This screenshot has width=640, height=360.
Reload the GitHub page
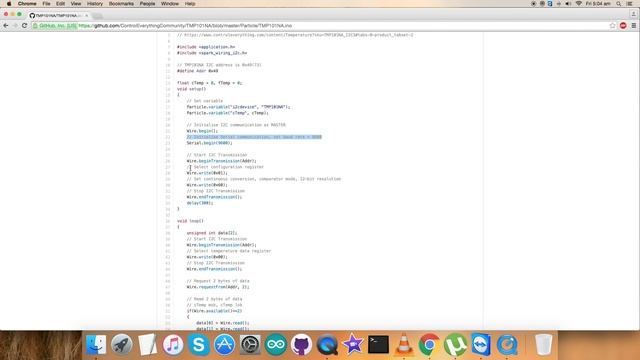point(24,26)
